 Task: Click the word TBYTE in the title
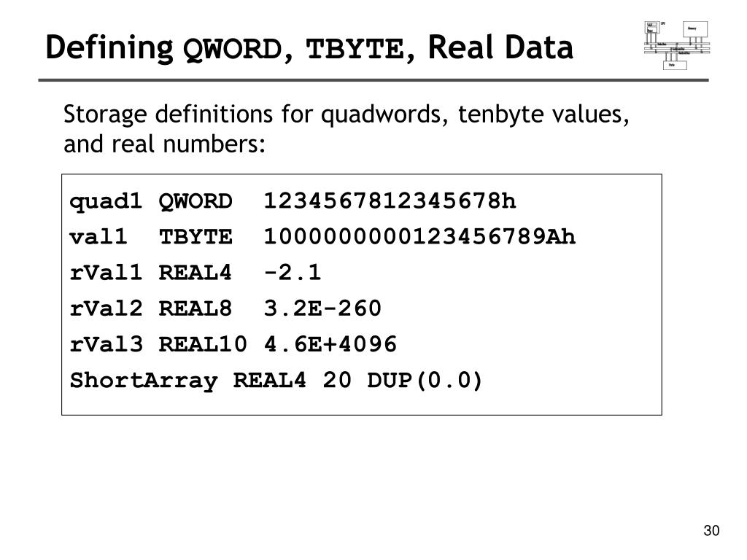tap(355, 49)
